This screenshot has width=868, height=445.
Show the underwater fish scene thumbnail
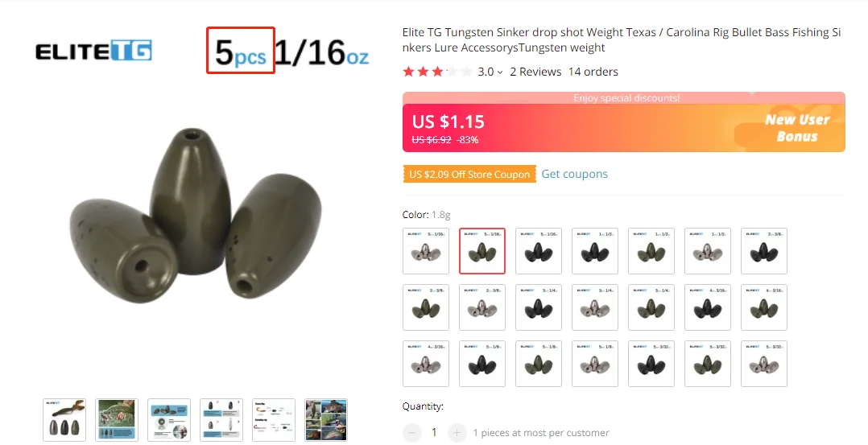[116, 419]
